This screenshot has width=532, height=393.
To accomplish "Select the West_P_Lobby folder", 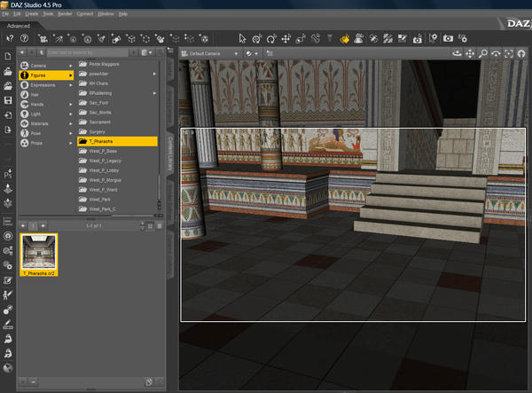I will (105, 170).
